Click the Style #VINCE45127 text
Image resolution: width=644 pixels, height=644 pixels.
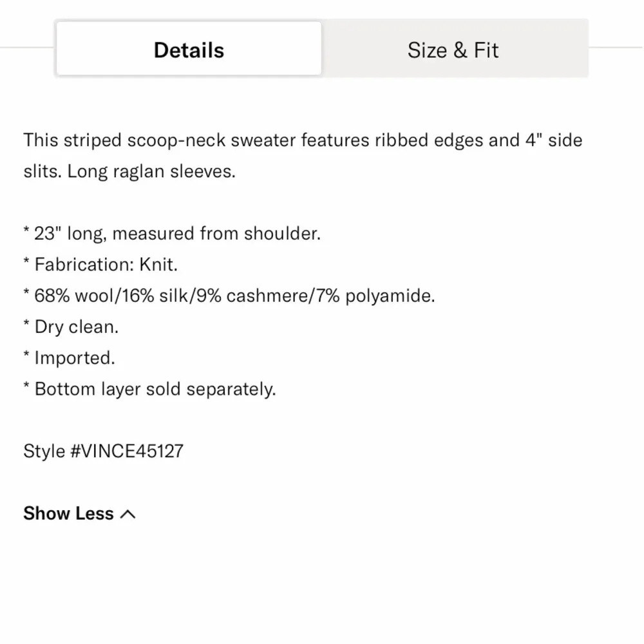click(x=103, y=451)
